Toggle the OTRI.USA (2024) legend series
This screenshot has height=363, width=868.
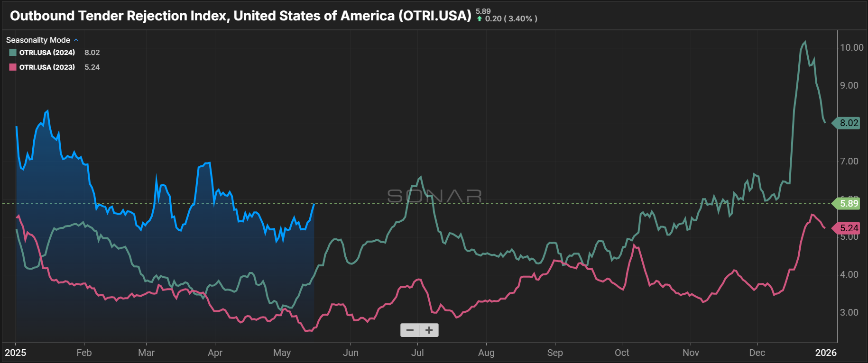pyautogui.click(x=47, y=53)
